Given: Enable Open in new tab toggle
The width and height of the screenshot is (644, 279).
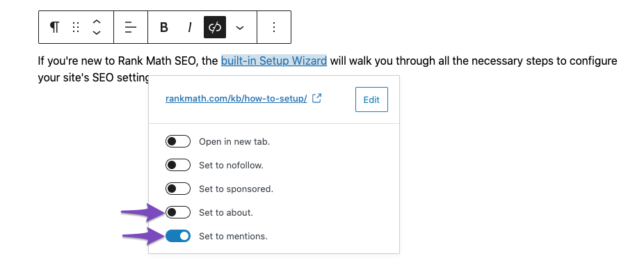Looking at the screenshot, I should (x=178, y=142).
